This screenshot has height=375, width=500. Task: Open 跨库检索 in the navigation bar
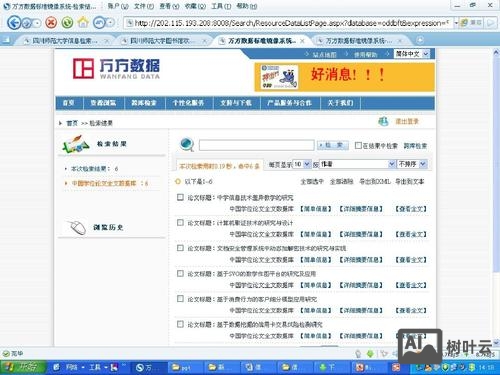pyautogui.click(x=144, y=103)
